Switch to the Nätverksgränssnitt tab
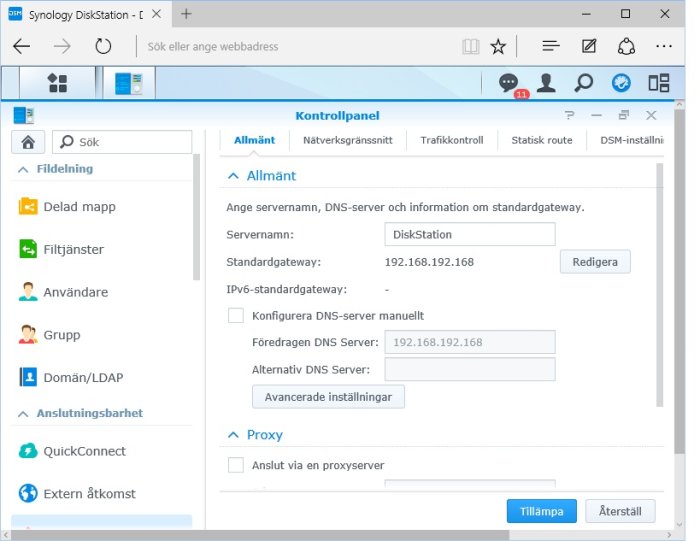 pos(348,140)
